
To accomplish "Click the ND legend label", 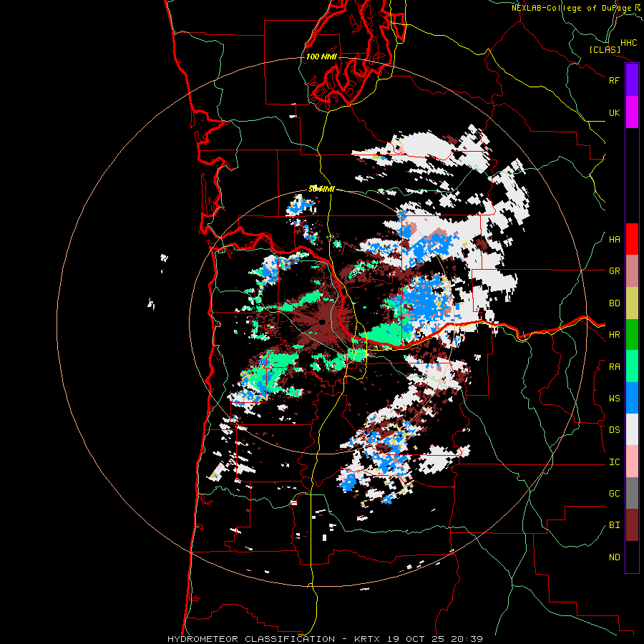I will coord(614,557).
